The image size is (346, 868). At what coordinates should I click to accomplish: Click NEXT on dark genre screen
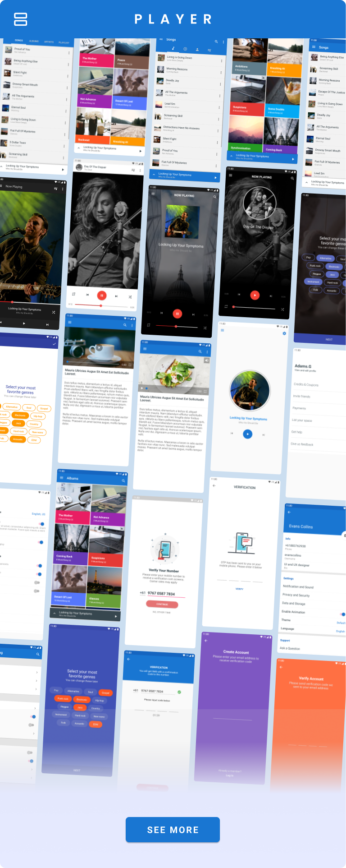[x=329, y=339]
